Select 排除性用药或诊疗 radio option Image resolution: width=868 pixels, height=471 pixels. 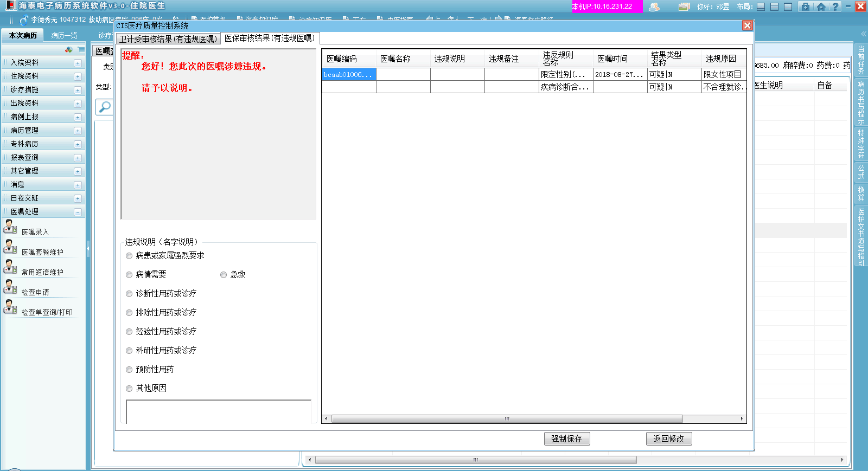pyautogui.click(x=129, y=313)
